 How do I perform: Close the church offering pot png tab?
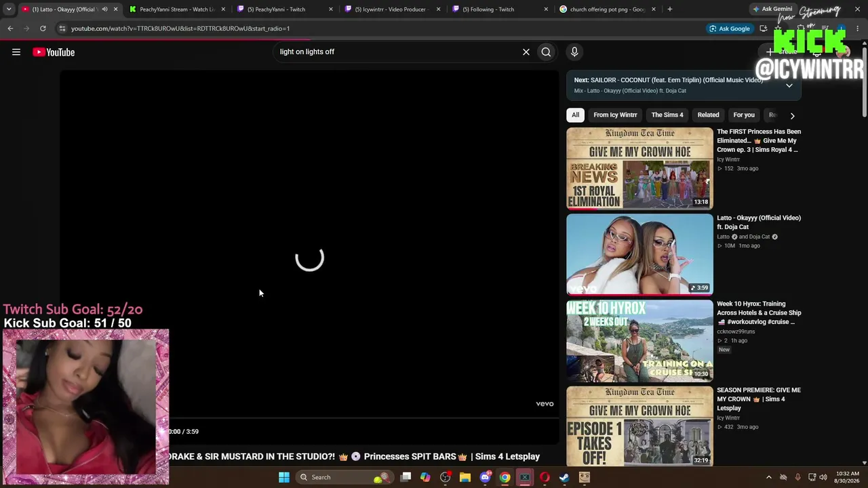pos(654,9)
